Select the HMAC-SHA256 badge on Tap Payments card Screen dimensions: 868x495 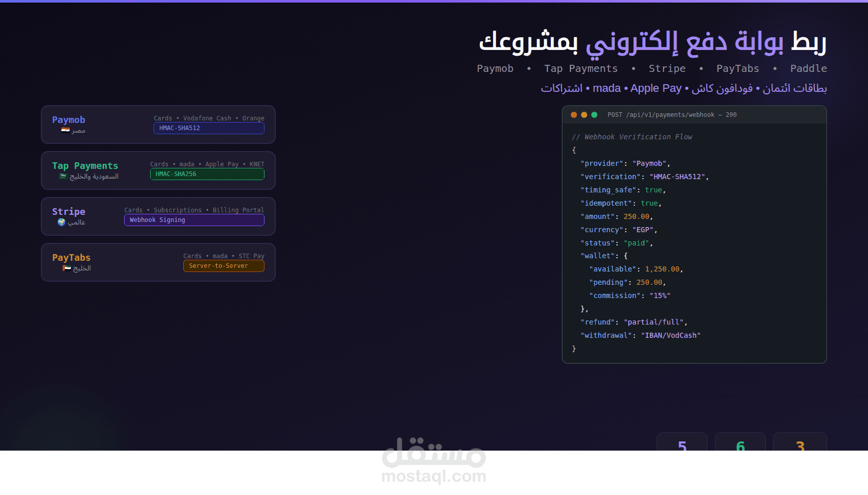207,174
